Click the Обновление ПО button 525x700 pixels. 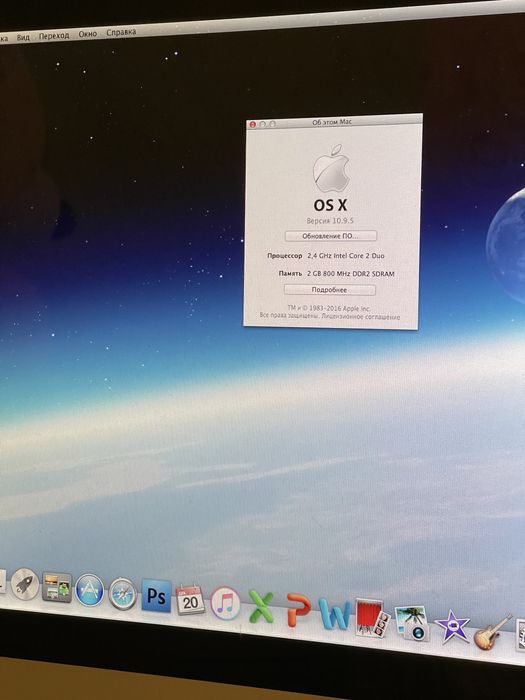[330, 236]
